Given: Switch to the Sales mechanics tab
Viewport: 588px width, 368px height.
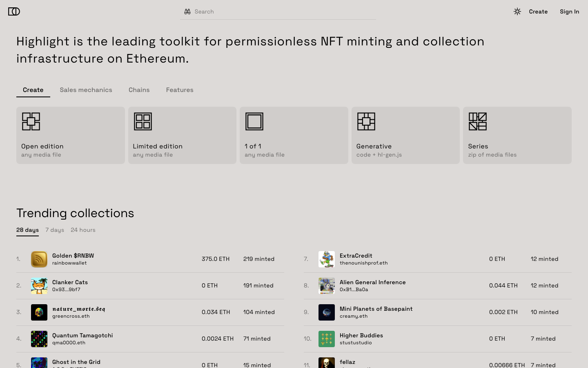Looking at the screenshot, I should point(86,90).
